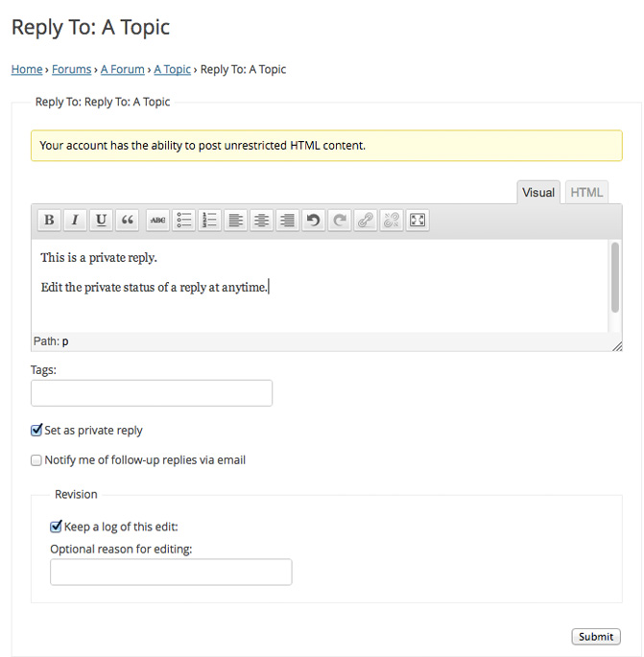Select the Visual editor tab

pos(538,192)
